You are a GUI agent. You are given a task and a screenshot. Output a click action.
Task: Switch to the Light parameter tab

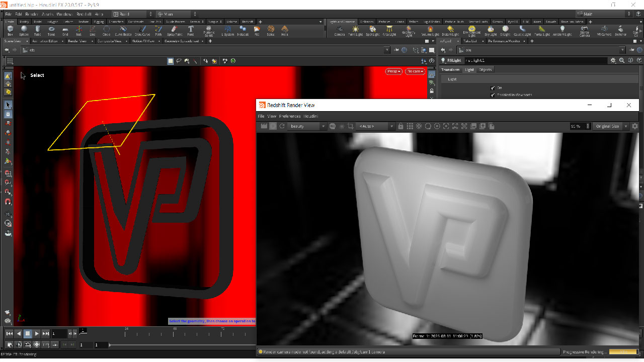469,70
